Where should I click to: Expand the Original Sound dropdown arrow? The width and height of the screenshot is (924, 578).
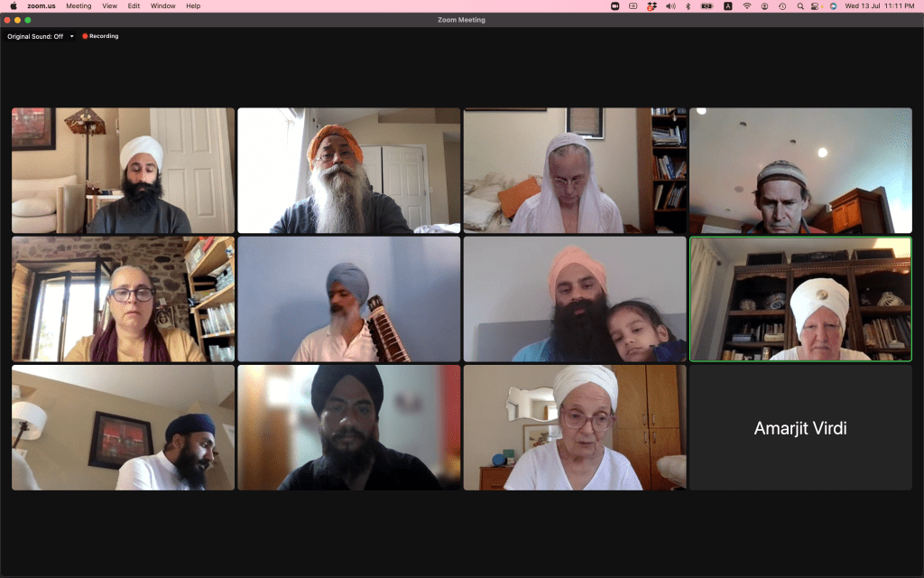pos(71,36)
